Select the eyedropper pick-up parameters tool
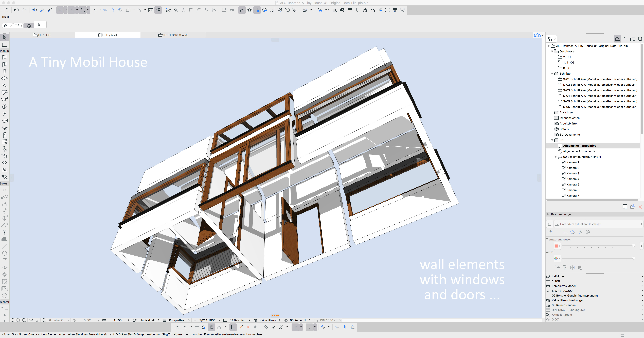This screenshot has width=644, height=338. (x=42, y=10)
